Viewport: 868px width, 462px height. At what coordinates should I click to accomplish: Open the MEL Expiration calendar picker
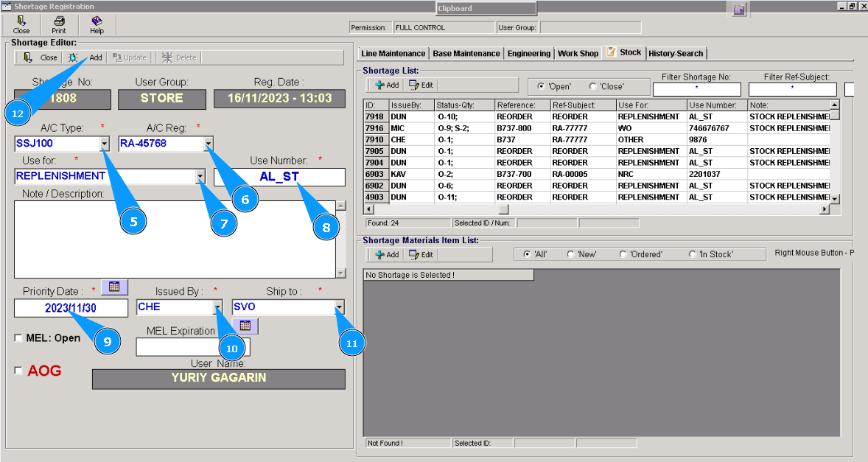(x=245, y=325)
